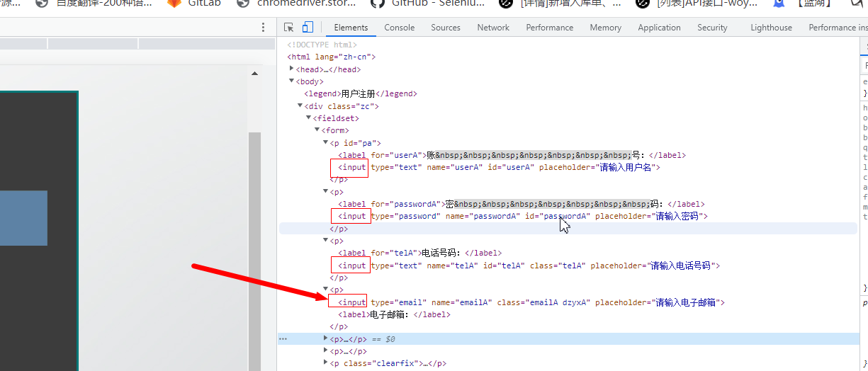
Task: Collapse the body element node
Action: pyautogui.click(x=291, y=81)
